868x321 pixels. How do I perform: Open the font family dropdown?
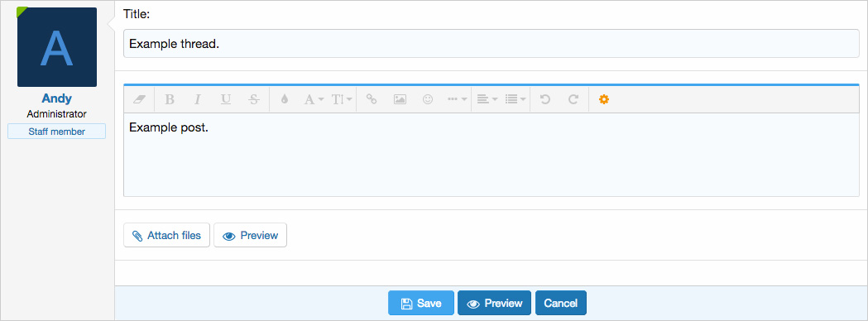(314, 99)
